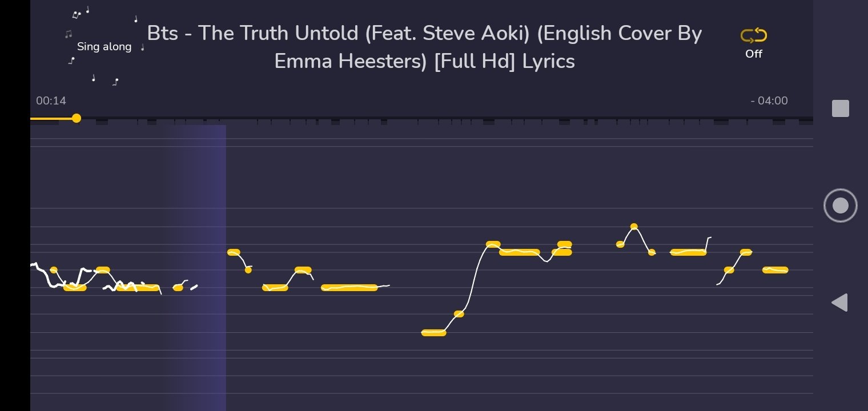The image size is (868, 411).
Task: Tap the small note step on the rising pitch curve
Action: (459, 314)
